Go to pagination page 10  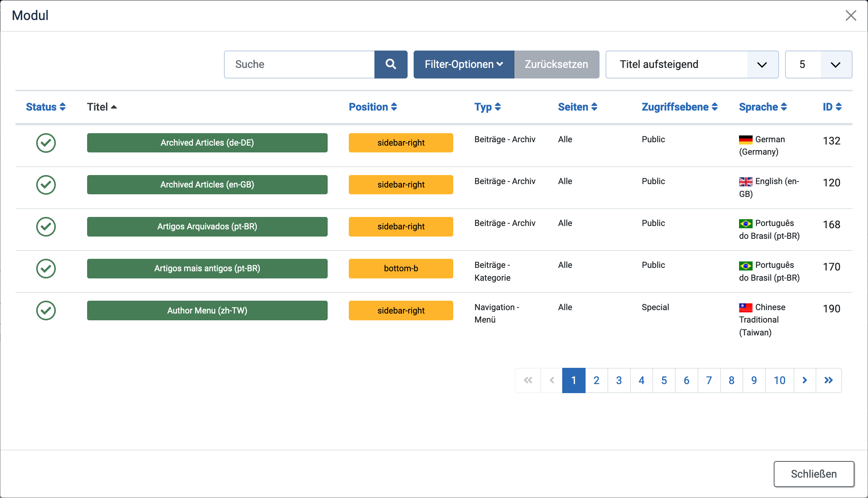pos(779,380)
